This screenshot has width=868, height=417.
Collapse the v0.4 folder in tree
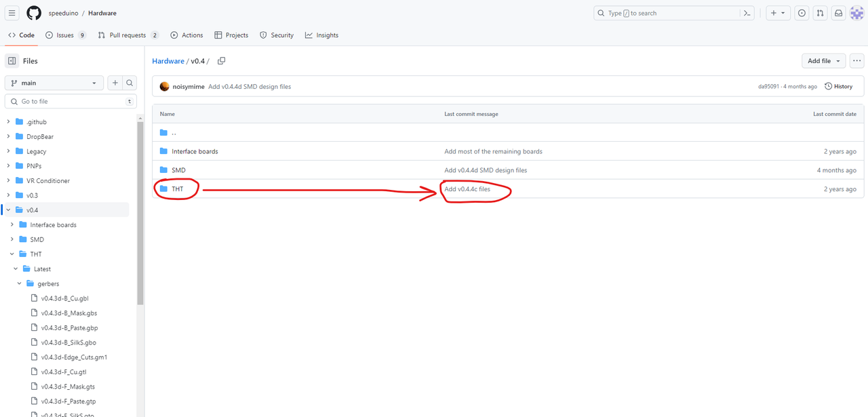point(8,210)
